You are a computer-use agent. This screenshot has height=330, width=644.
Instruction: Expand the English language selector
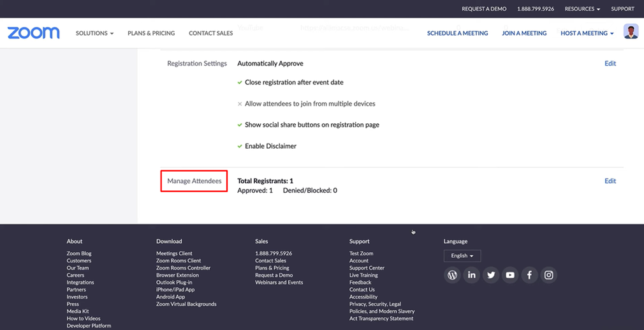462,256
